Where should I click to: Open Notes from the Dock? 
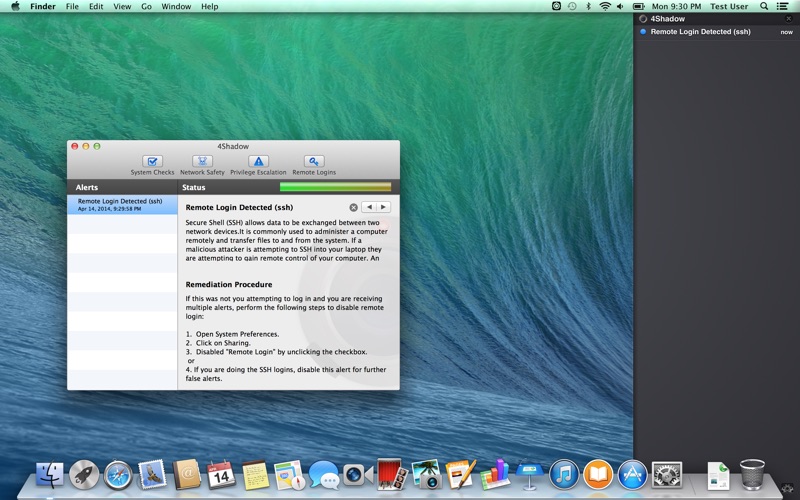pyautogui.click(x=255, y=475)
